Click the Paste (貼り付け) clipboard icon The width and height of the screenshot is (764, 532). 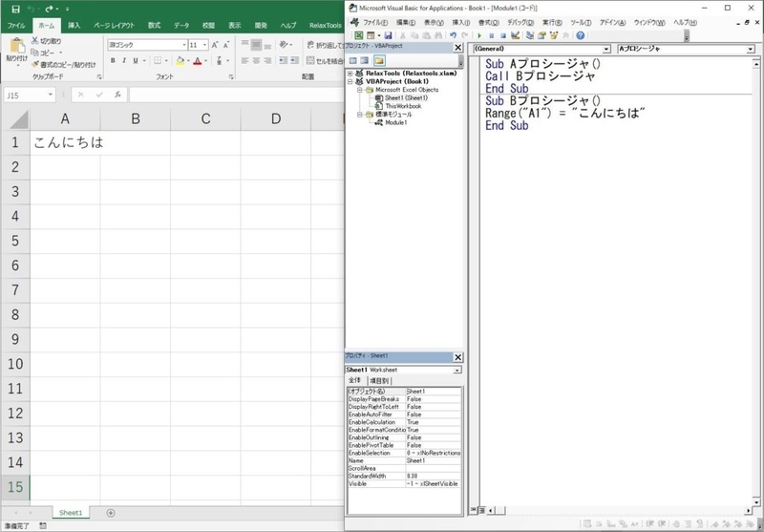coord(17,46)
